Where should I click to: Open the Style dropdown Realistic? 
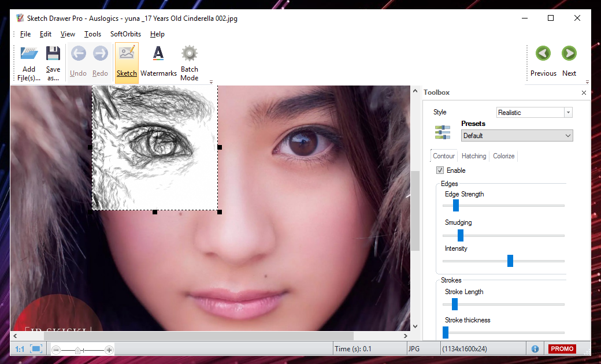[x=535, y=112]
